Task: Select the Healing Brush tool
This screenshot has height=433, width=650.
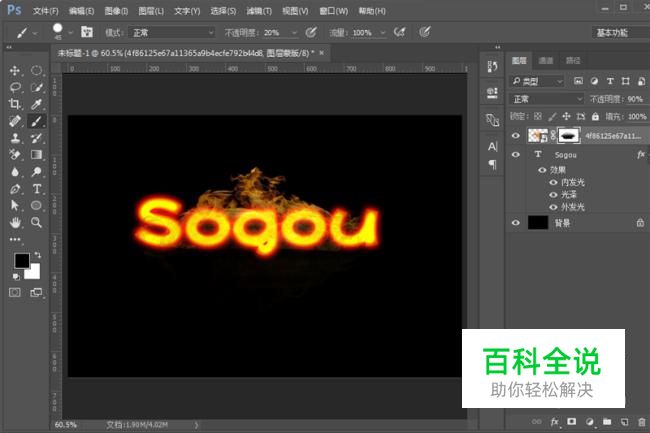Action: pos(15,121)
